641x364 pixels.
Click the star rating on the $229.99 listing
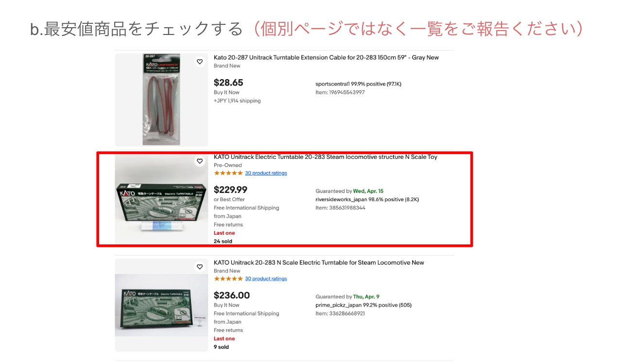228,173
